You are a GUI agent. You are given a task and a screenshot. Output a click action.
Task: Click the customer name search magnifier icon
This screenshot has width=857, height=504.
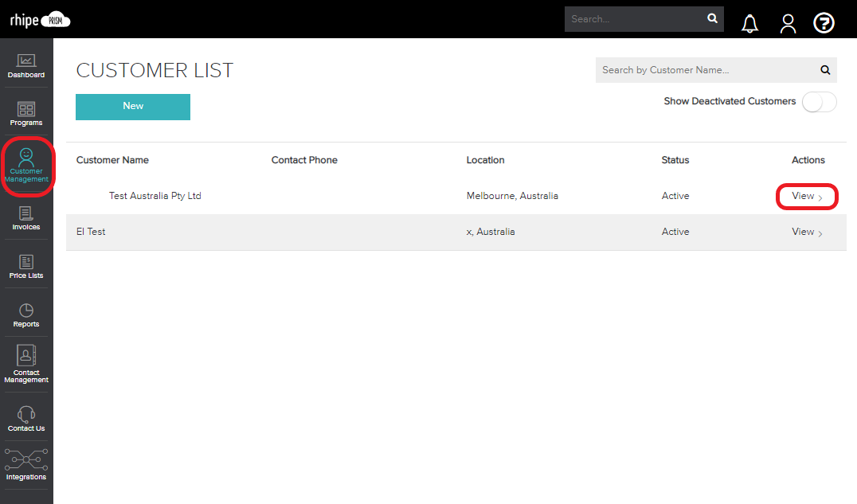click(x=825, y=70)
